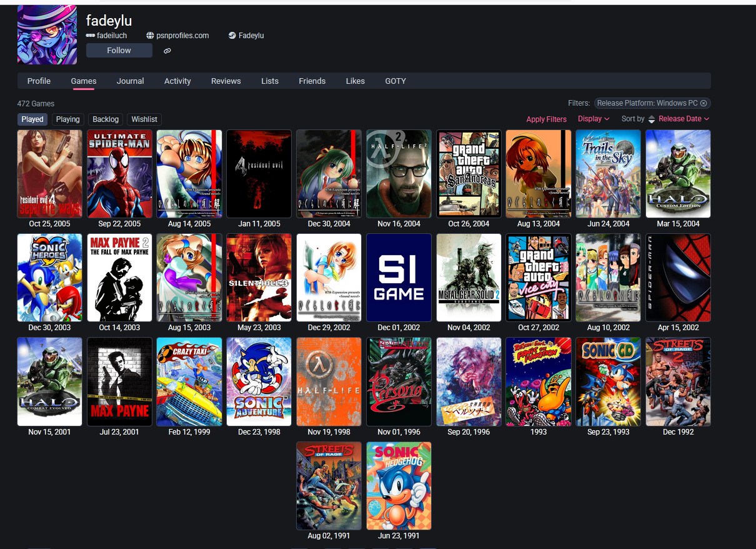This screenshot has height=549, width=756.
Task: Click the Release Platform: Windows PC filter chip
Action: click(x=652, y=103)
